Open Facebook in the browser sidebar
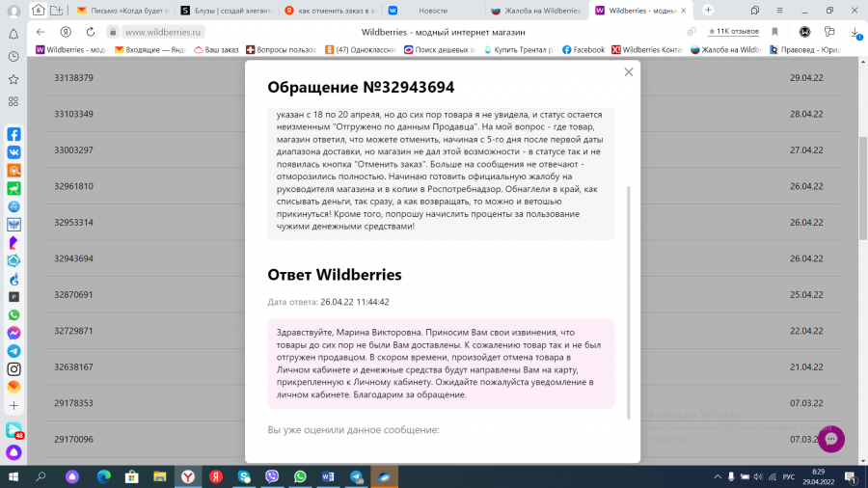This screenshot has width=868, height=488. click(x=14, y=134)
